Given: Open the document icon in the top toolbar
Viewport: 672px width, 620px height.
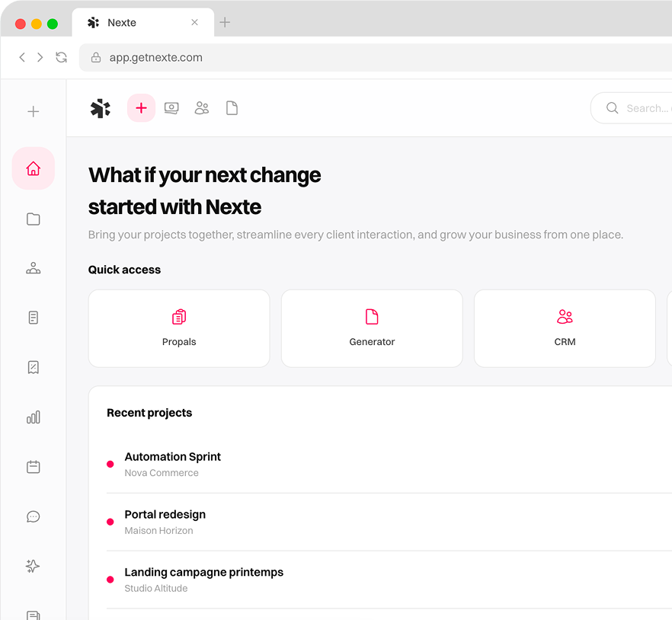Looking at the screenshot, I should click(232, 107).
